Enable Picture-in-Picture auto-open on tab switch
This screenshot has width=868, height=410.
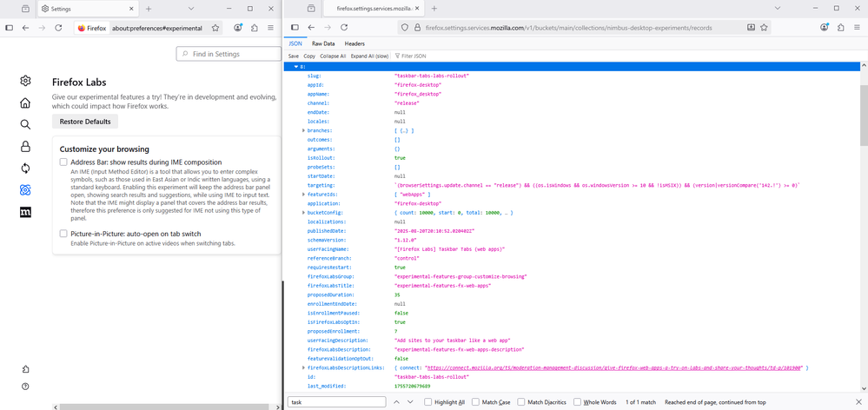[x=63, y=234]
